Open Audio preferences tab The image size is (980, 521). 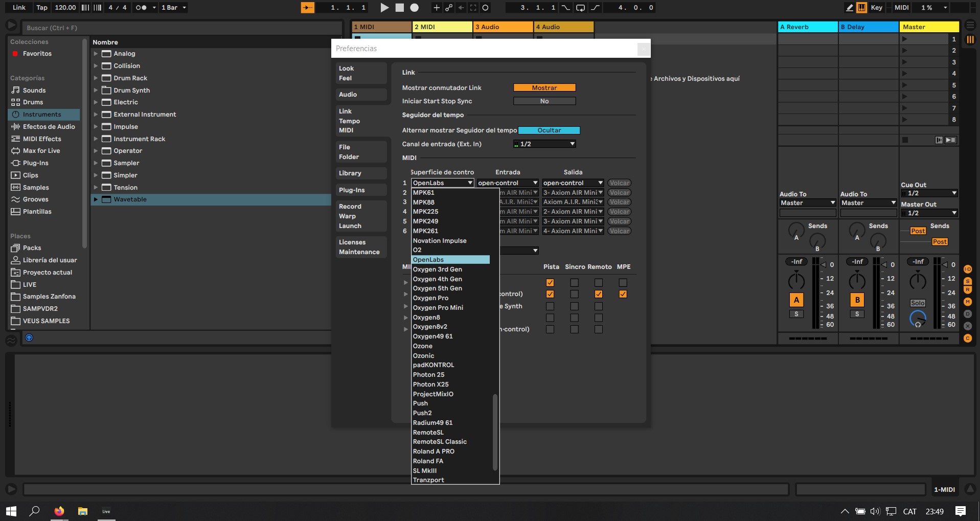pos(361,95)
